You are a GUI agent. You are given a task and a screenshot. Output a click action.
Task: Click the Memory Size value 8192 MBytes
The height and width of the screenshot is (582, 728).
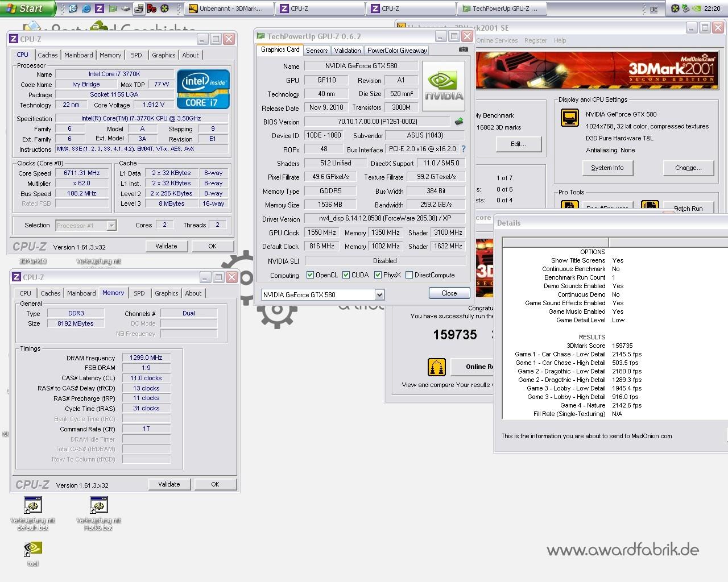pos(76,323)
